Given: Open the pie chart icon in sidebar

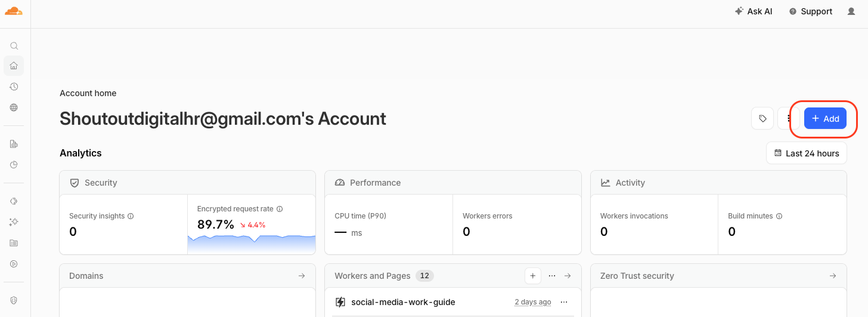Looking at the screenshot, I should point(14,165).
